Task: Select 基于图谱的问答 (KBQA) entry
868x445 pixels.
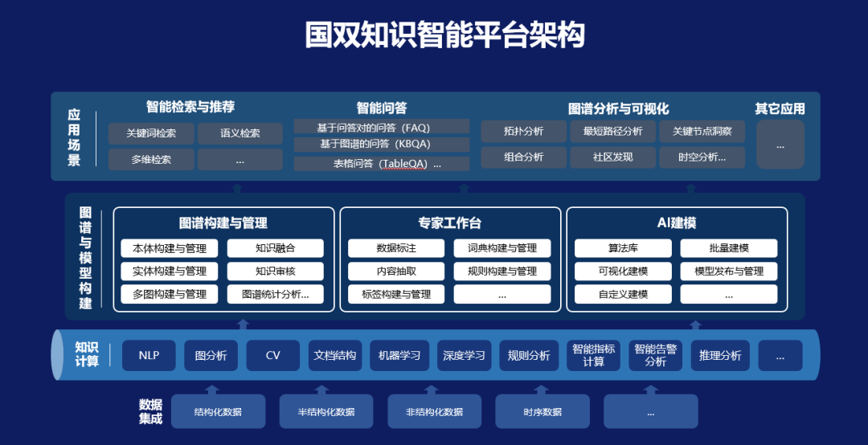Action: click(x=381, y=145)
